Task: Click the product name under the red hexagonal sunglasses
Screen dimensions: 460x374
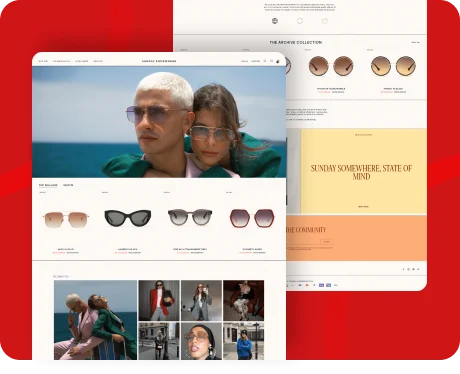Action: (x=252, y=249)
